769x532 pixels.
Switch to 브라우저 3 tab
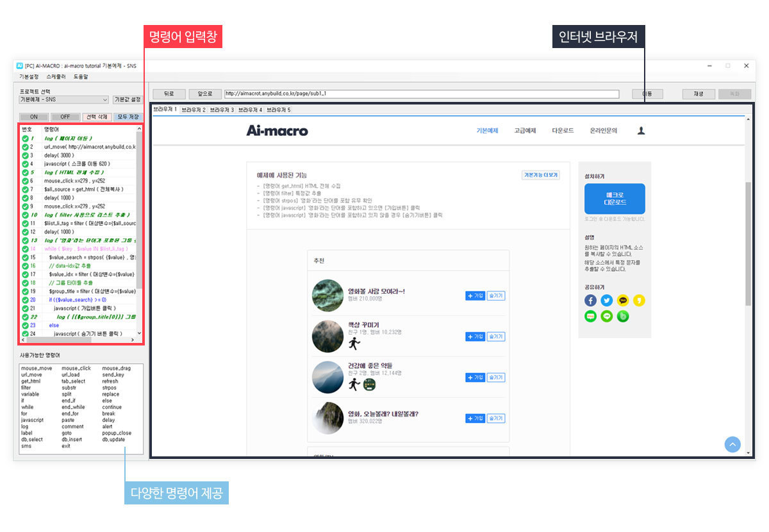pyautogui.click(x=222, y=110)
